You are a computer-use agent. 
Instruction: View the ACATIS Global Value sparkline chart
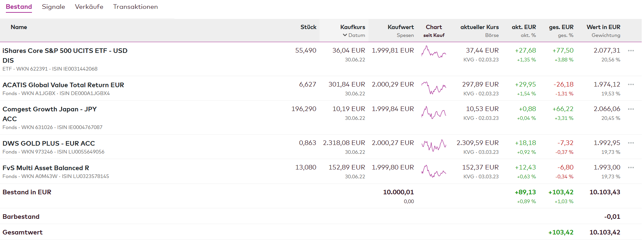point(434,88)
